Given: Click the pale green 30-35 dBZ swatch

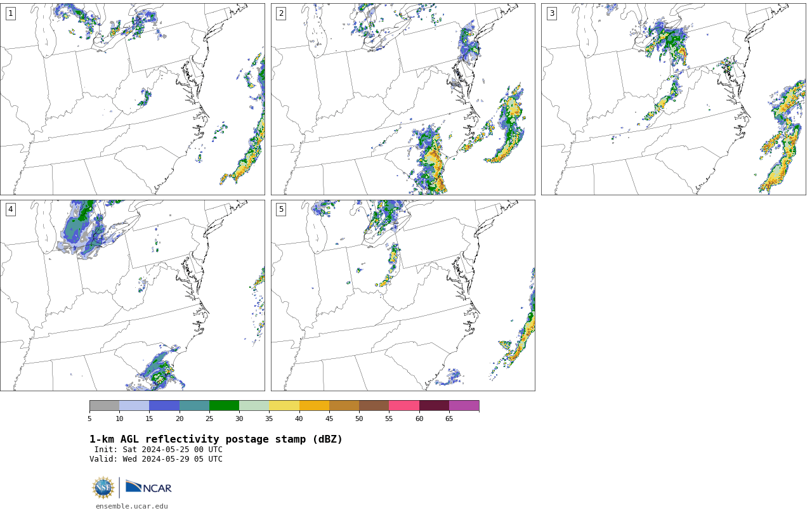Looking at the screenshot, I should pos(254,406).
